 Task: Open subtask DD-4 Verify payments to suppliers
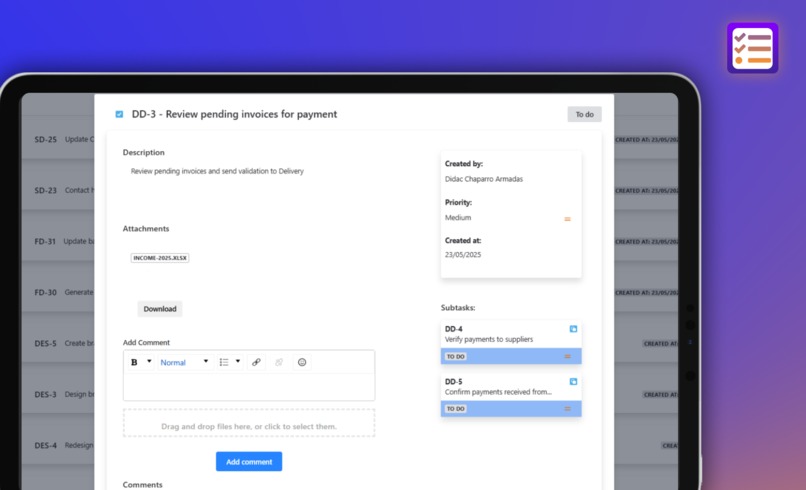click(511, 342)
